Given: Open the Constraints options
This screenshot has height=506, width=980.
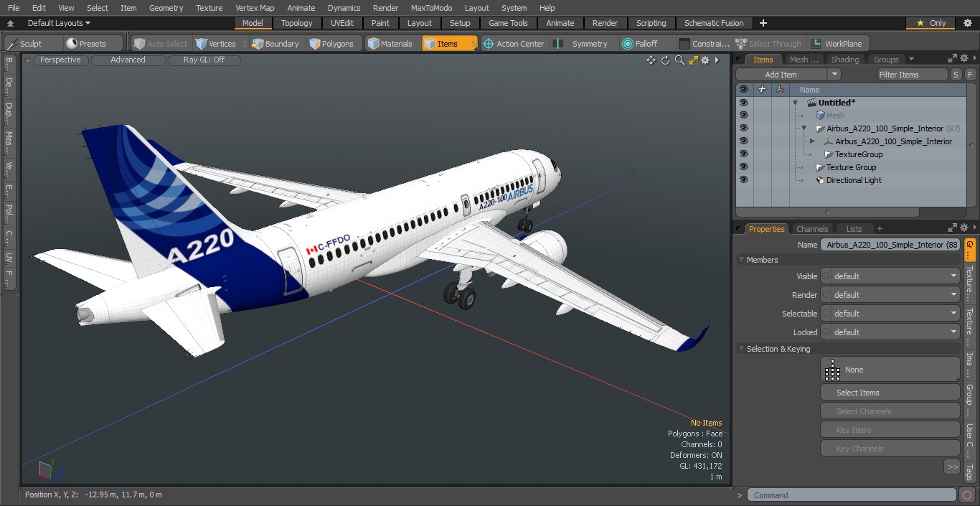Looking at the screenshot, I should coord(705,44).
